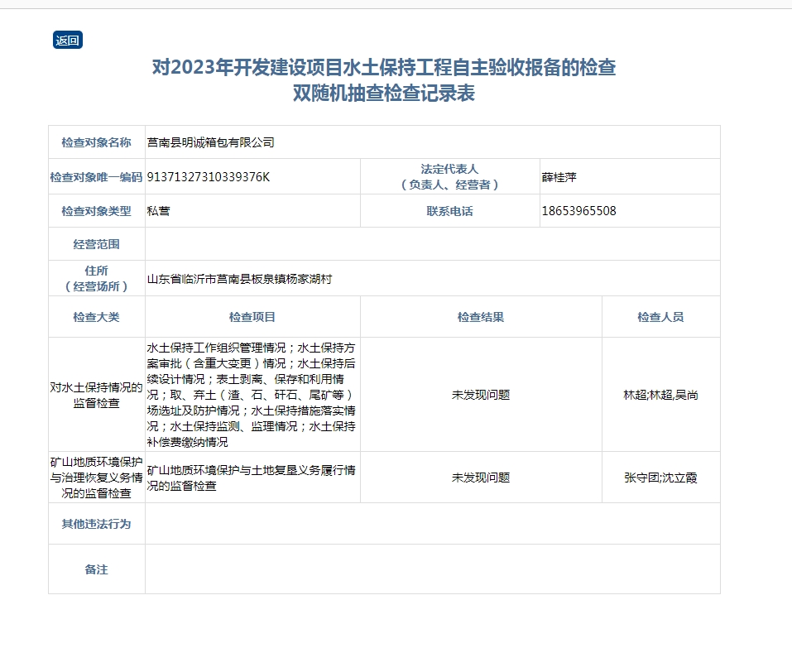Image resolution: width=792 pixels, height=672 pixels.
Task: Click category 对水土保持情况的监督检查
Action: (x=97, y=395)
